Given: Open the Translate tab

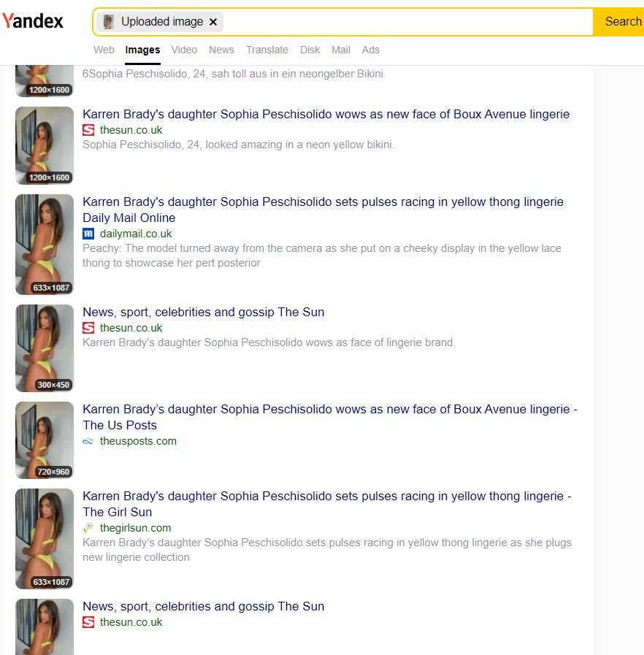Looking at the screenshot, I should tap(267, 50).
